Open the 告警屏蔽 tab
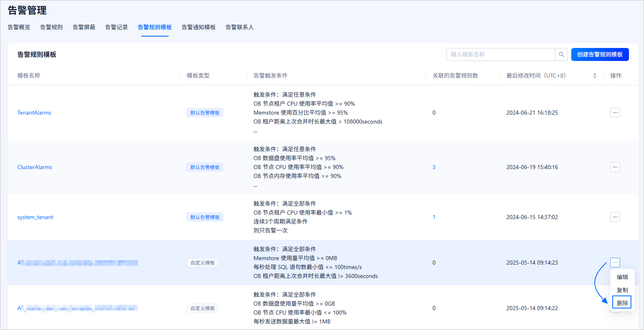Viewport: 644px width, 330px height. (84, 27)
